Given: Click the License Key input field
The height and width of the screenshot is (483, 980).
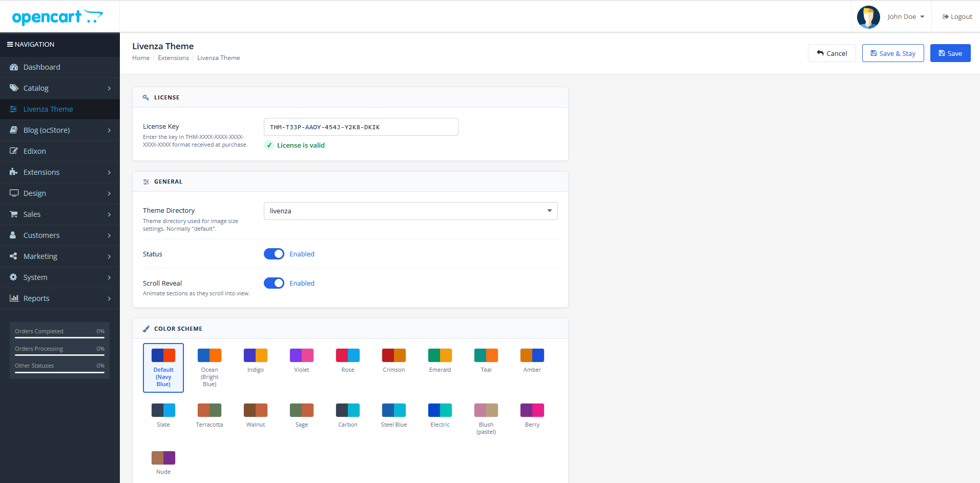Looking at the screenshot, I should [361, 127].
